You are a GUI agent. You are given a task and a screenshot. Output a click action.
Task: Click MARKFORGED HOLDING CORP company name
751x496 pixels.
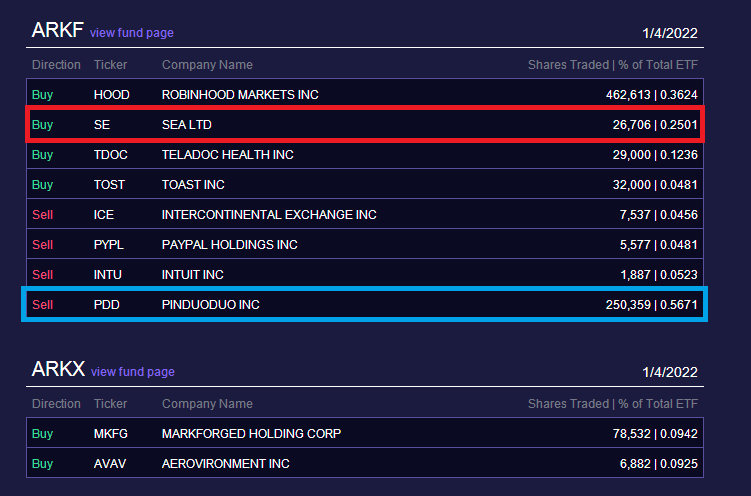click(251, 434)
